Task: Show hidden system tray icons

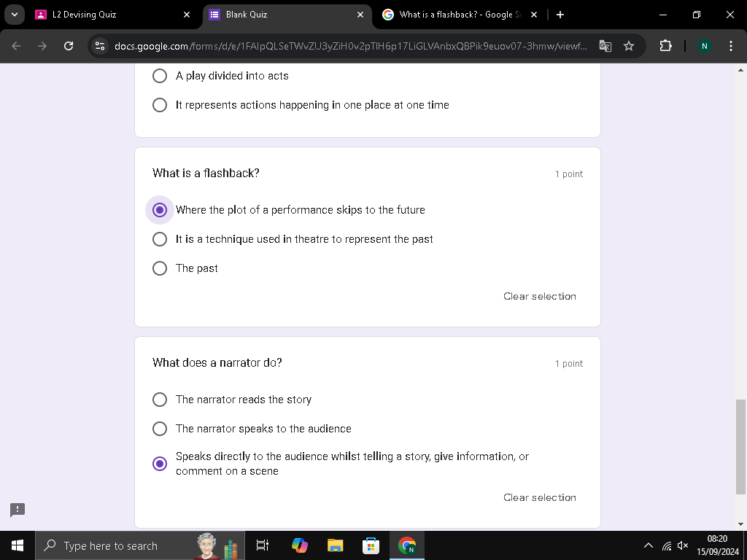Action: coord(649,545)
